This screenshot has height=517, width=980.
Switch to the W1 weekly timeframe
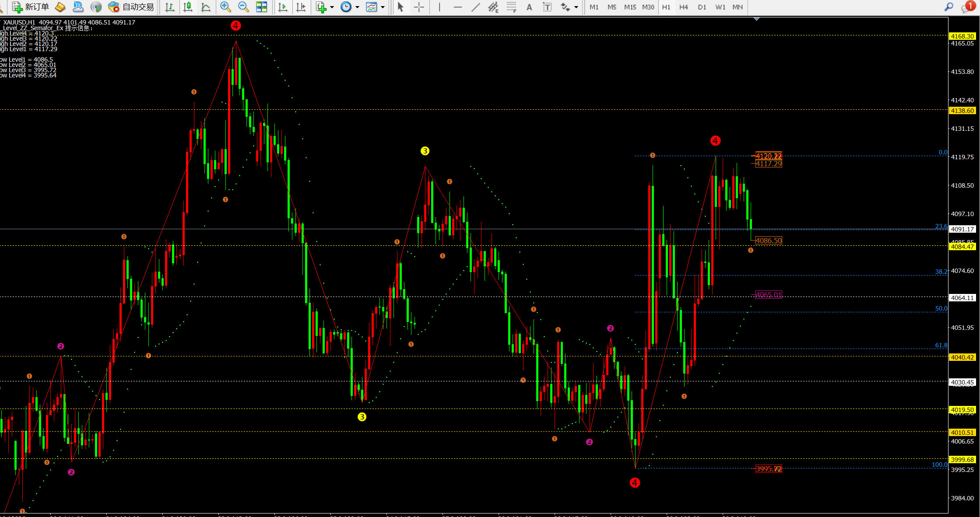(720, 7)
